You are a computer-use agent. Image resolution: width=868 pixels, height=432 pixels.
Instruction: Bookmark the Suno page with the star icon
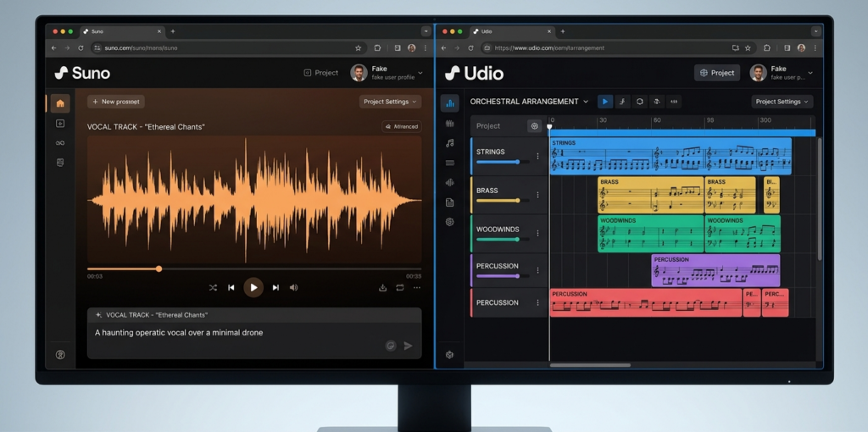pos(359,48)
